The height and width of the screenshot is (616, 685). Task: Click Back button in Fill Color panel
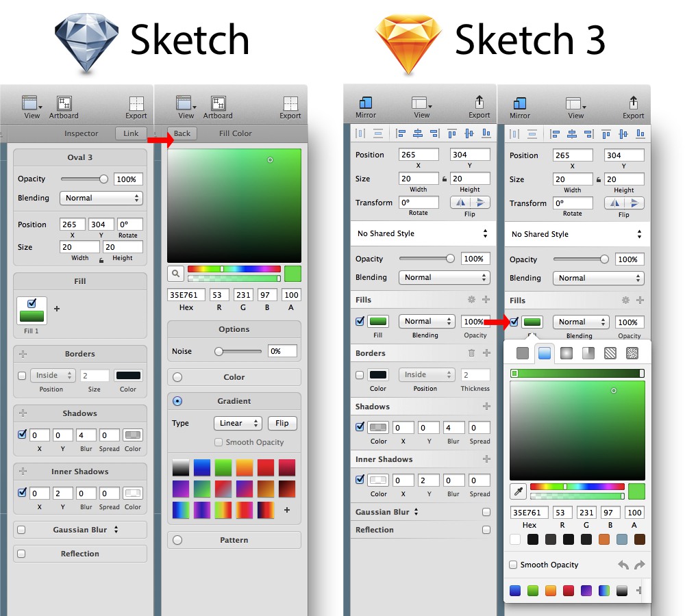pos(182,133)
